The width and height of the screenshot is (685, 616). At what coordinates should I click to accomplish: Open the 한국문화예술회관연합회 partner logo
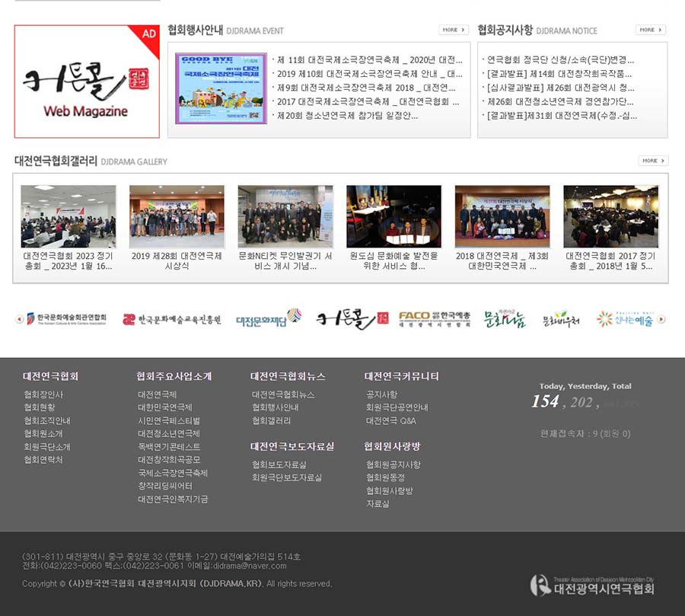point(66,319)
